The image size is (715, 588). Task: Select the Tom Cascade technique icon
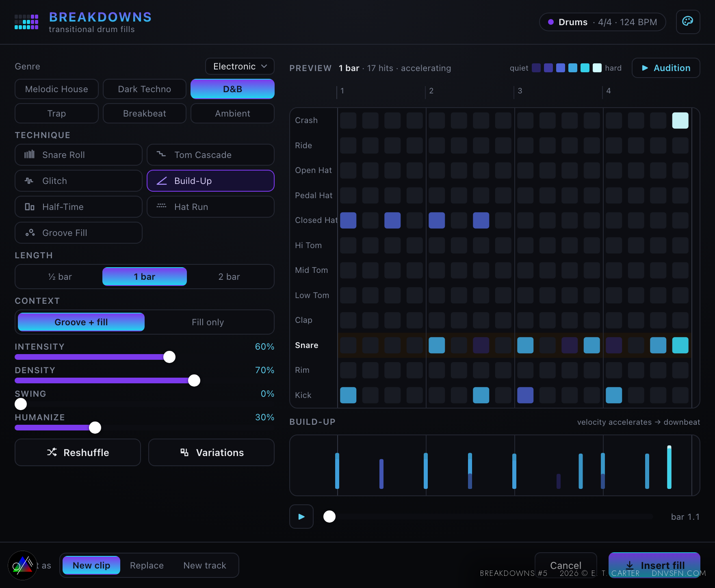161,154
